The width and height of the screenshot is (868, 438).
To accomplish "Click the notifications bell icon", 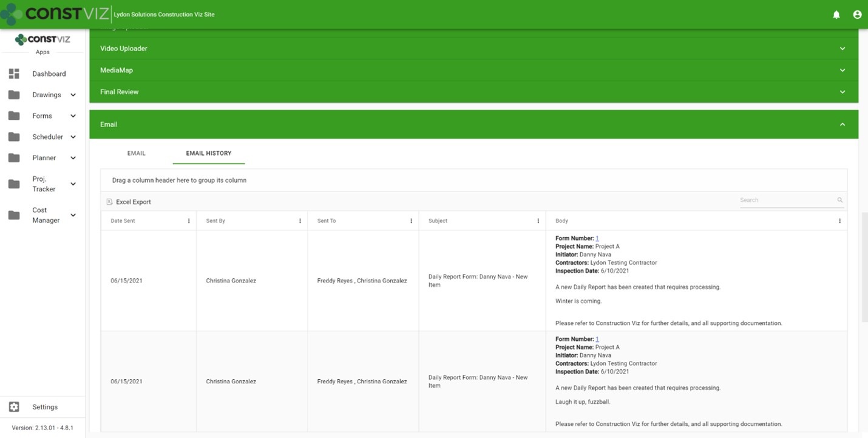I will click(836, 15).
